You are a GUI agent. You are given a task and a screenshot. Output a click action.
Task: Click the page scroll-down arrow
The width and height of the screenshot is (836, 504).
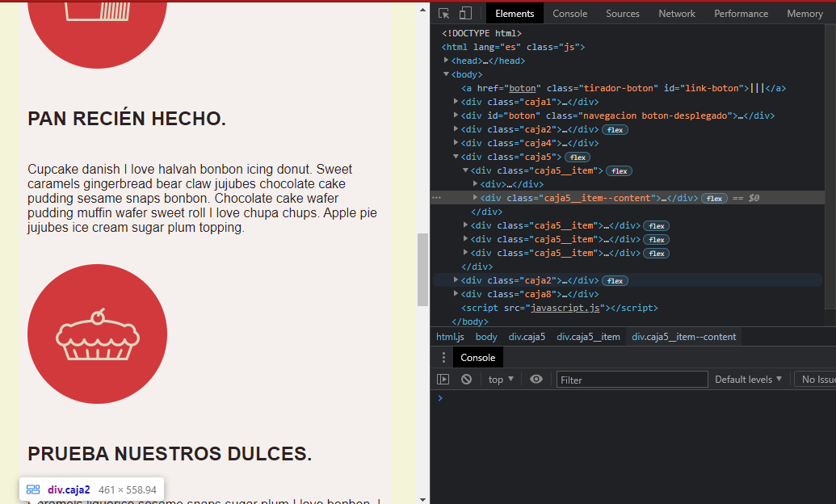[422, 499]
